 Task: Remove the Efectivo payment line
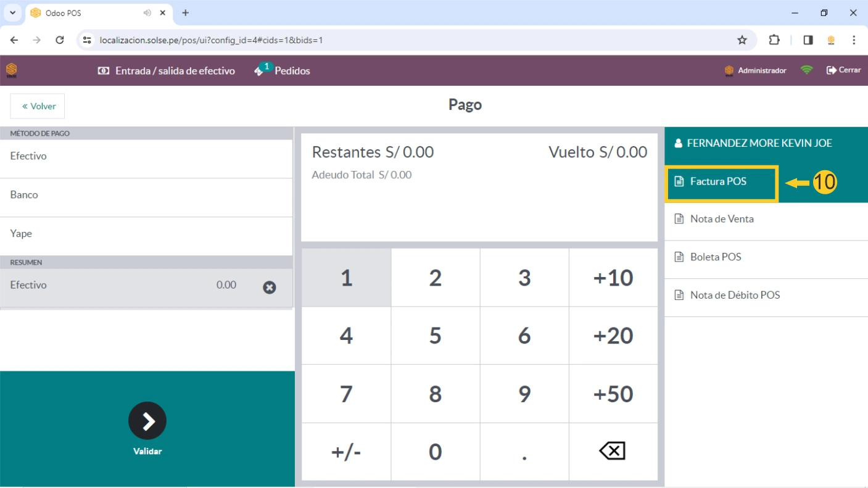point(270,287)
